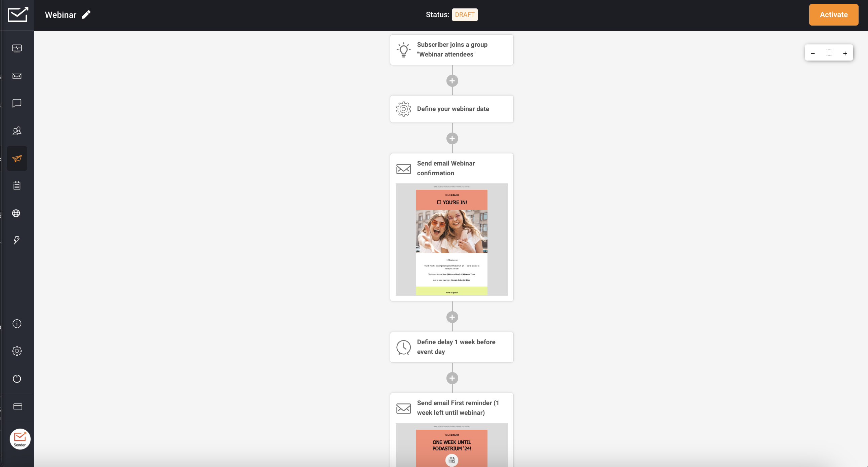Click the webinar confirmation email thumbnail
This screenshot has height=467, width=868.
click(451, 239)
